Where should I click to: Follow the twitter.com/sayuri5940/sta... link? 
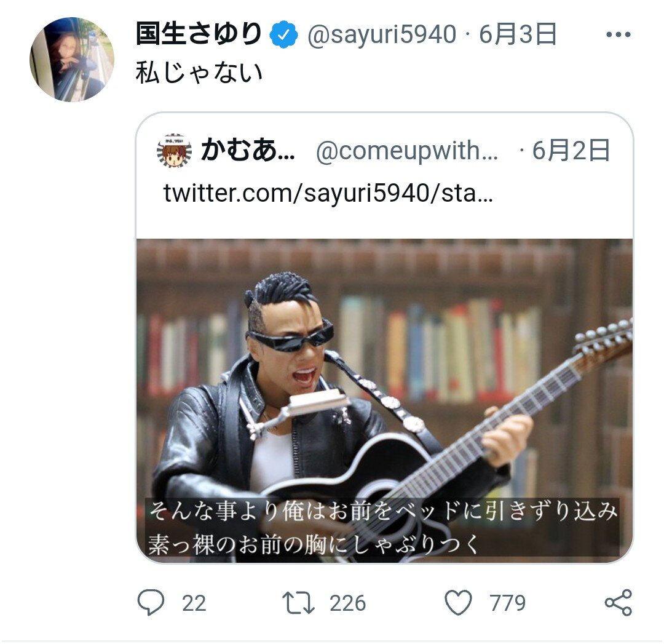(328, 193)
